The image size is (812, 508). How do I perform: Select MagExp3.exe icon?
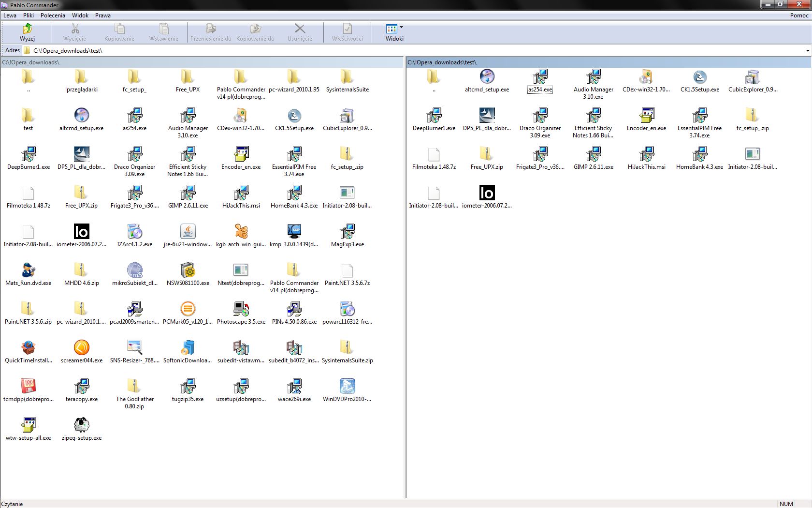point(347,232)
